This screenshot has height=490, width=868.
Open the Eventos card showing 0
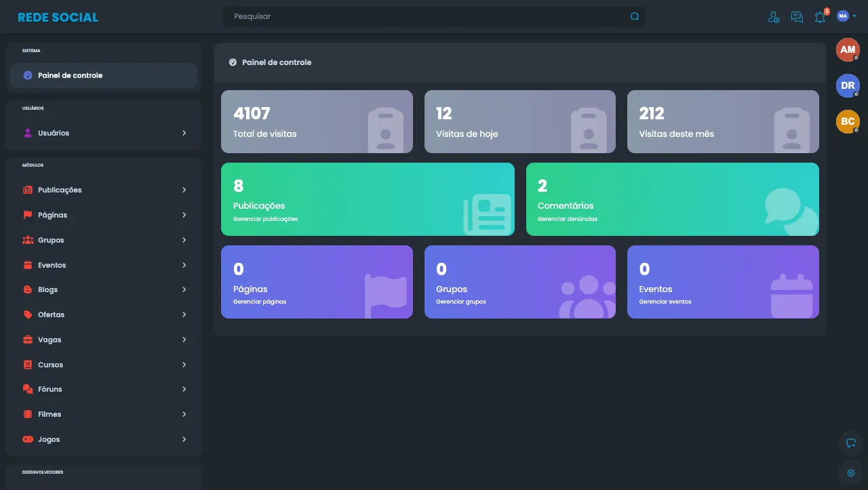pos(723,282)
